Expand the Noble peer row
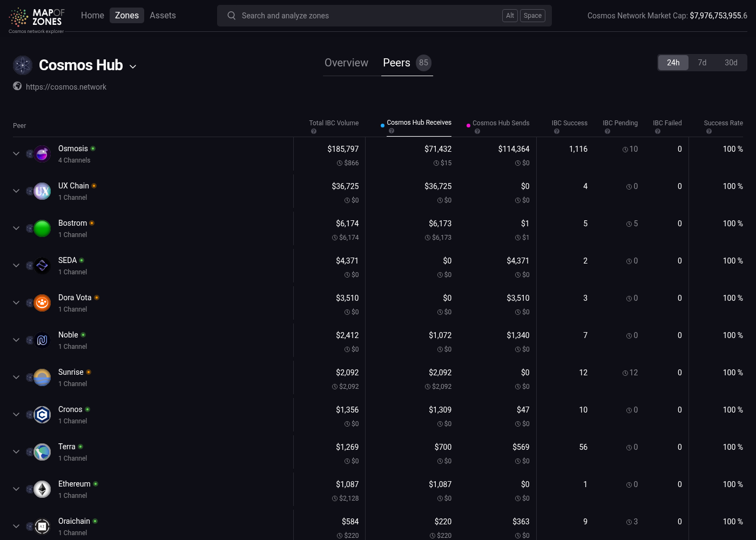 (x=16, y=340)
